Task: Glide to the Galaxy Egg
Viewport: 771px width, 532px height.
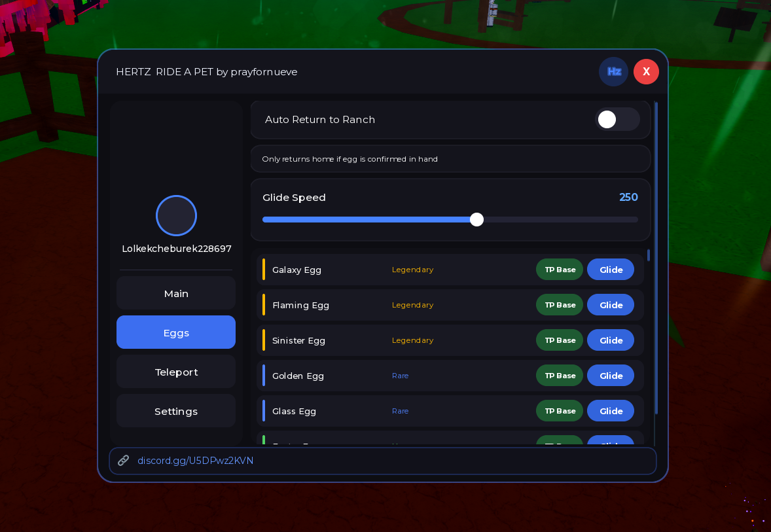Action: point(611,270)
